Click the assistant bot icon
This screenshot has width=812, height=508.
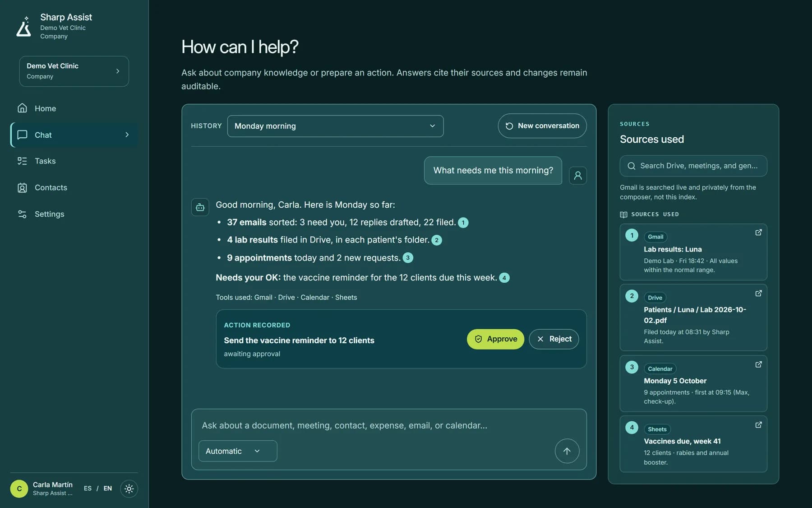coord(200,207)
